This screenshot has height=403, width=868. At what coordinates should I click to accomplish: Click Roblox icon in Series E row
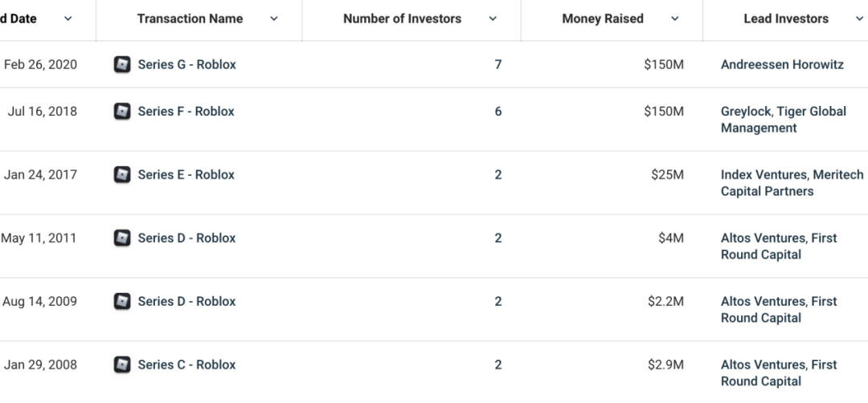coord(122,175)
